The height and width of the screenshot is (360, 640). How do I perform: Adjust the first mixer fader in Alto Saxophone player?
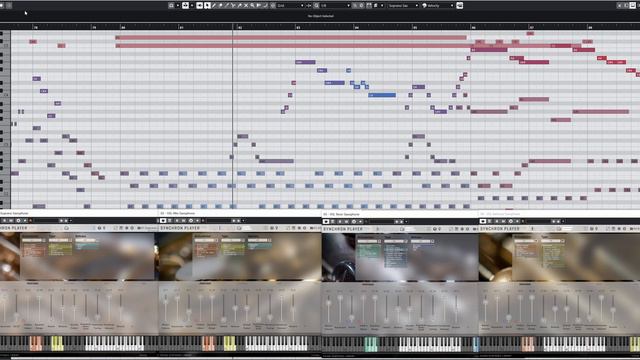(x=166, y=302)
